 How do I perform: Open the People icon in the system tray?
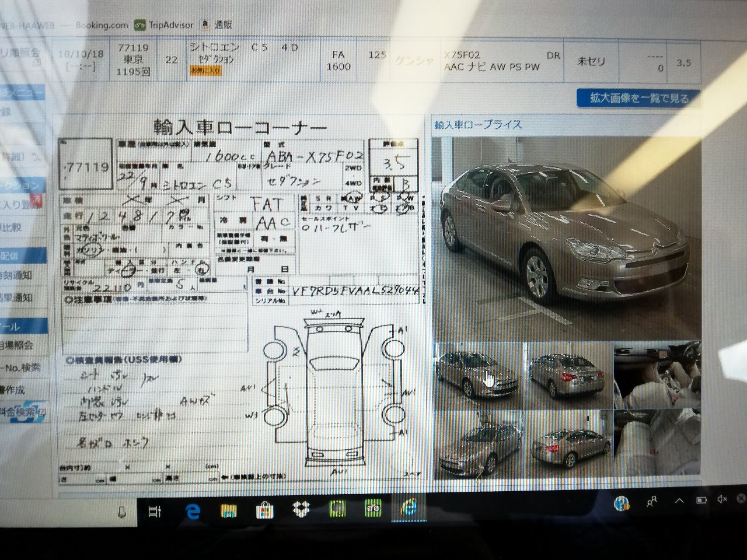coord(652,501)
